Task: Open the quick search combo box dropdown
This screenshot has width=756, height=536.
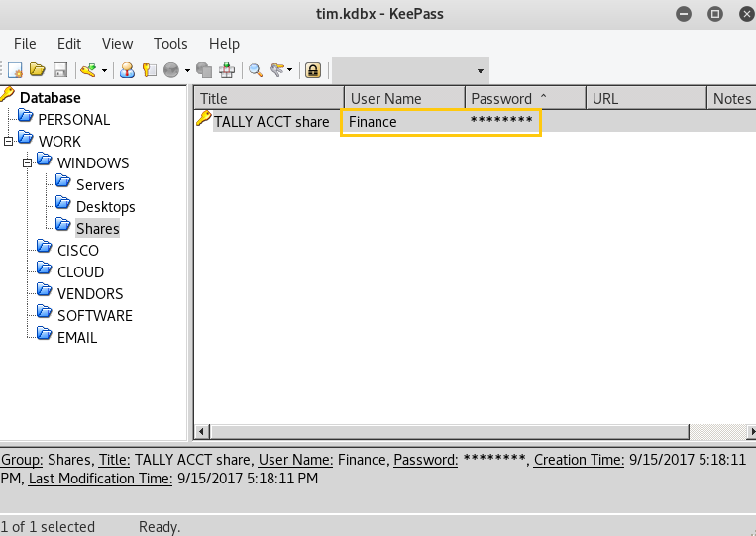Action: pyautogui.click(x=481, y=71)
